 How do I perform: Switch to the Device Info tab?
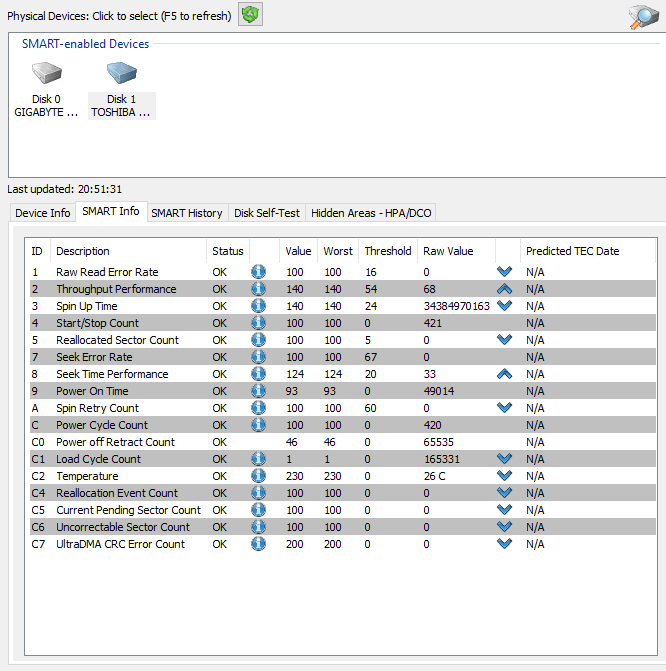(x=43, y=213)
